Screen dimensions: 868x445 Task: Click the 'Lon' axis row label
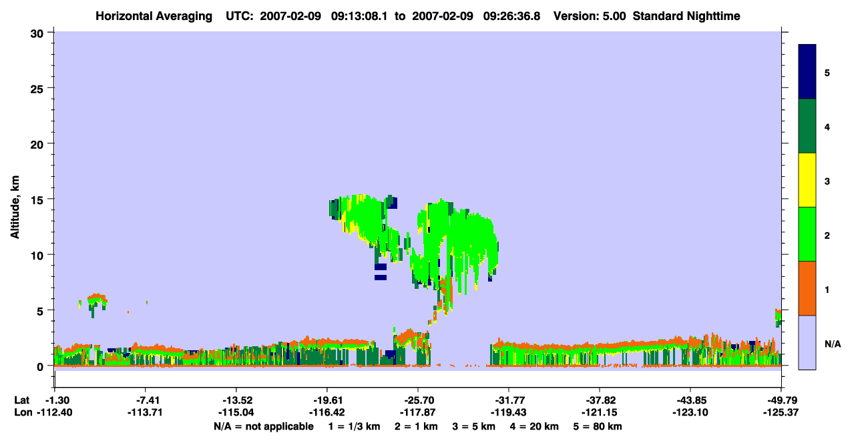pos(23,412)
